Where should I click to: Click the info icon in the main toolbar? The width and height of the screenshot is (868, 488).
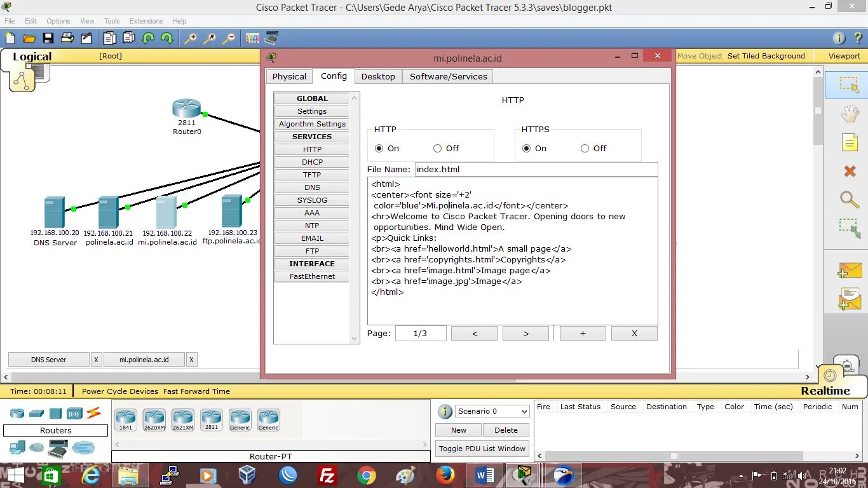[839, 38]
